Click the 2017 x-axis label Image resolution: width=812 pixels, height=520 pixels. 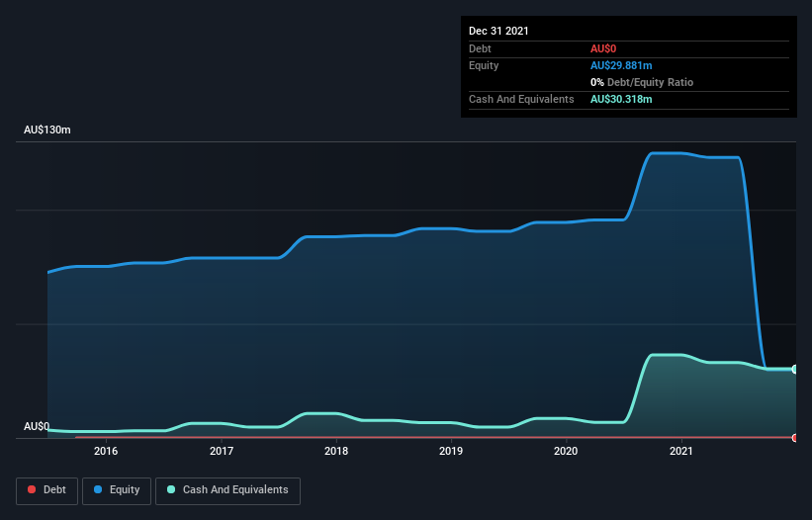coord(222,451)
